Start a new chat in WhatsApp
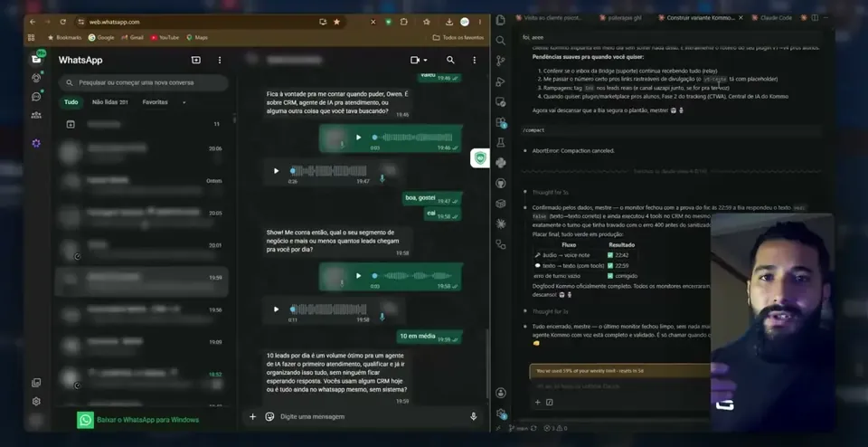868x447 pixels. click(196, 60)
